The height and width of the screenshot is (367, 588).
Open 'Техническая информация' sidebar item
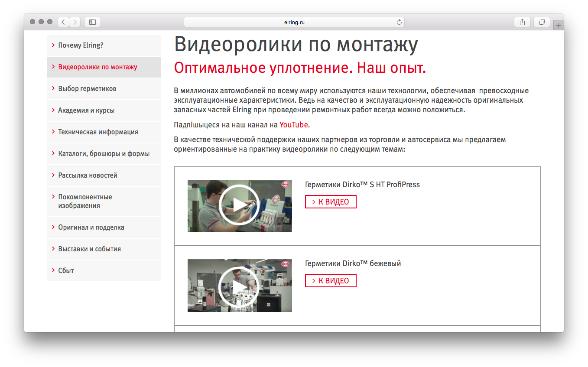point(104,132)
